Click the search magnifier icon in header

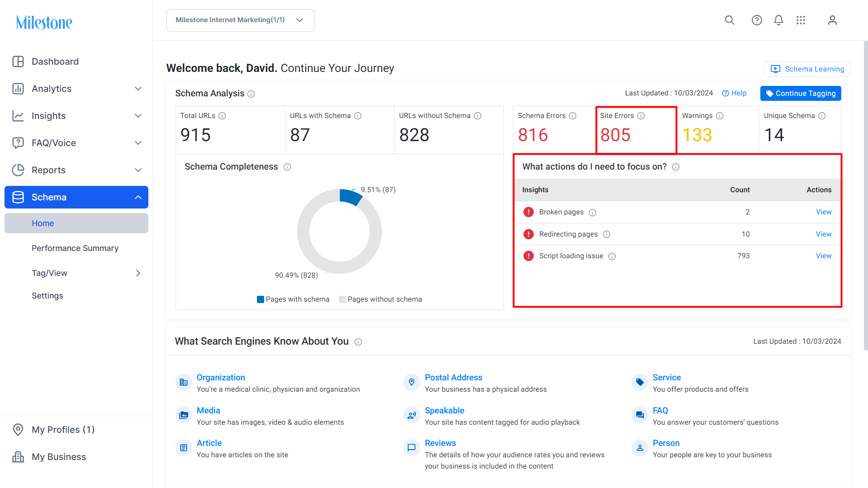(730, 20)
